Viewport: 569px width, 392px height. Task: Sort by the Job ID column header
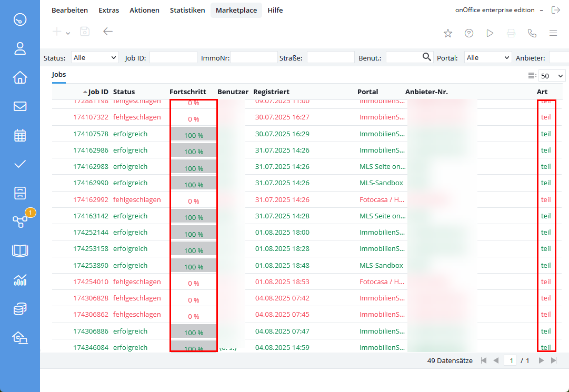pyautogui.click(x=98, y=92)
